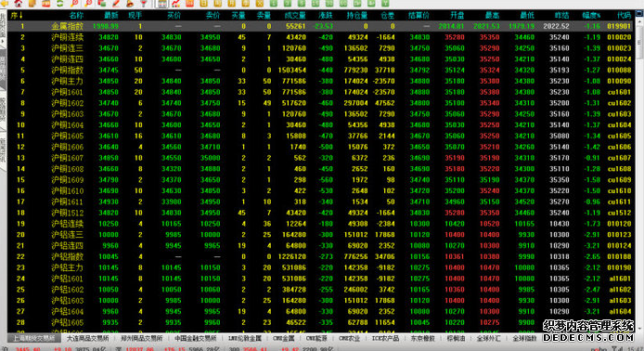Open the 中国金融交易所 tab
The height and width of the screenshot is (351, 644).
pyautogui.click(x=195, y=338)
